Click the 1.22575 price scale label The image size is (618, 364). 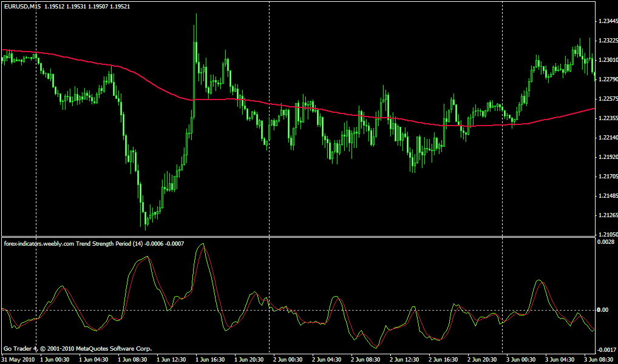[x=607, y=99]
